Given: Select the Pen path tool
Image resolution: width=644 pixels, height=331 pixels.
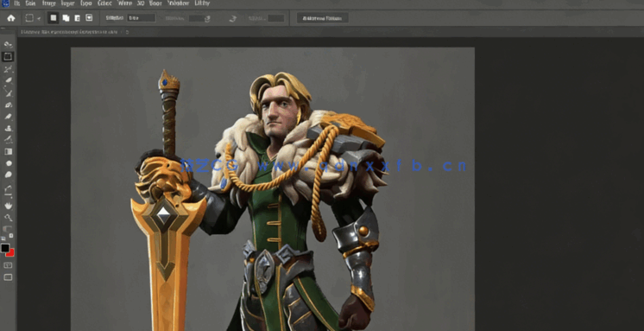Looking at the screenshot, I should (8, 189).
